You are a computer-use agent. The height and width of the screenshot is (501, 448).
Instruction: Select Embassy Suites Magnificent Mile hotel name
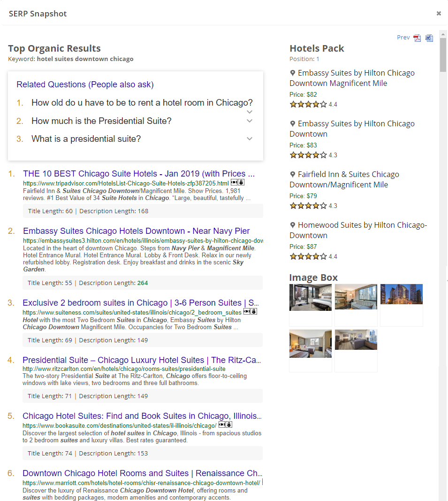pyautogui.click(x=352, y=78)
